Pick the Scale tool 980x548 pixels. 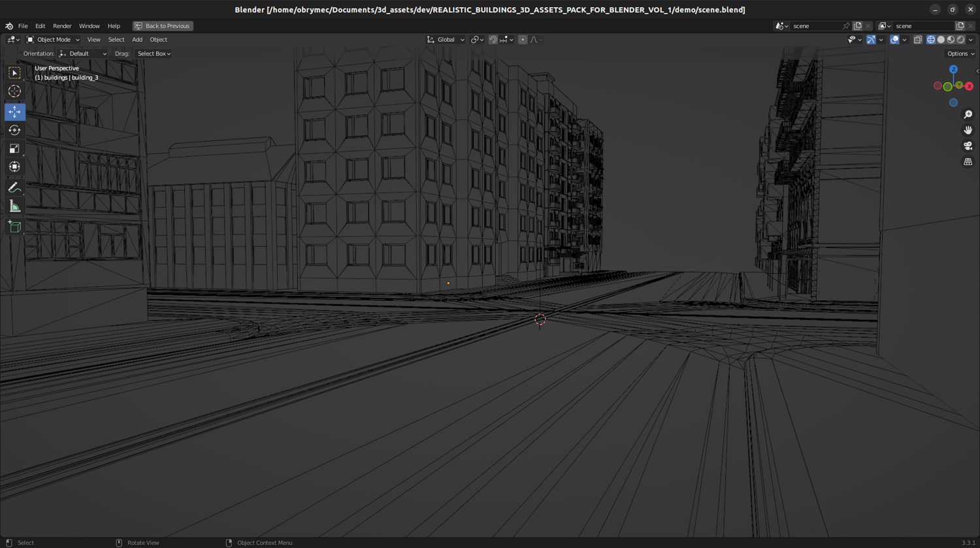(14, 148)
